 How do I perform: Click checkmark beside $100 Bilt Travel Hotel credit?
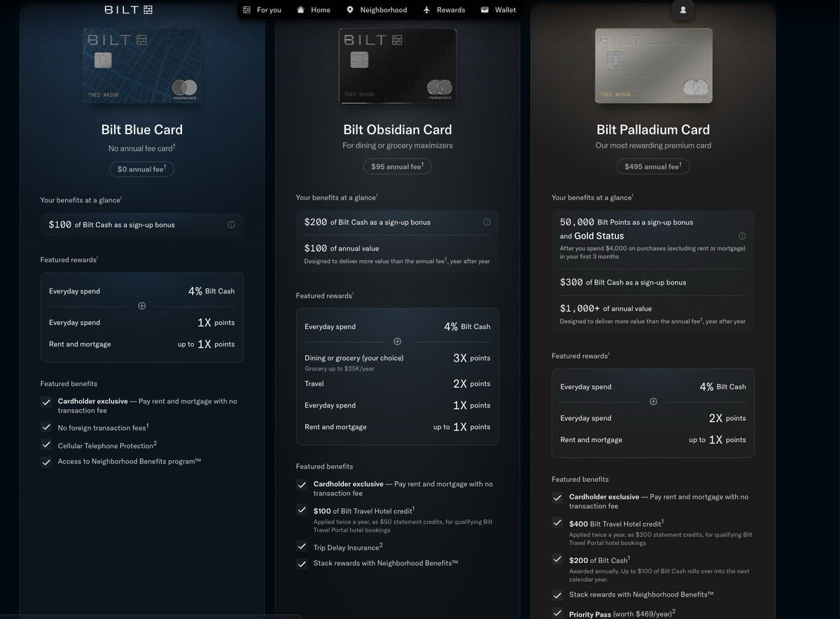302,510
